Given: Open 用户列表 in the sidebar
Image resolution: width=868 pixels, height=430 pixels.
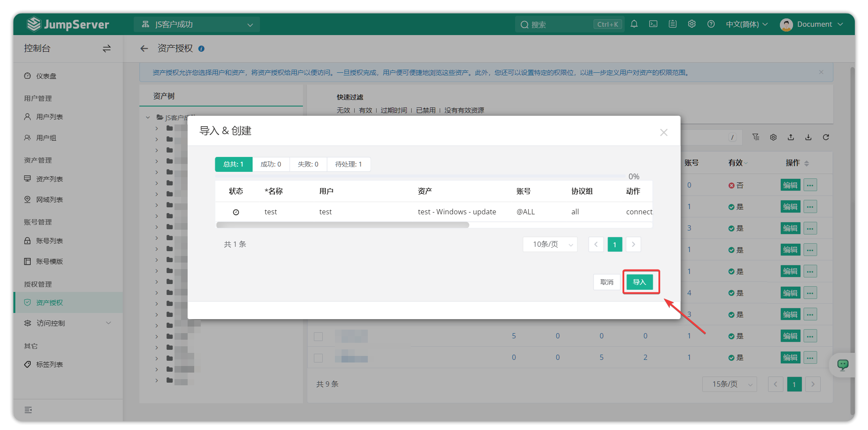Looking at the screenshot, I should [50, 117].
